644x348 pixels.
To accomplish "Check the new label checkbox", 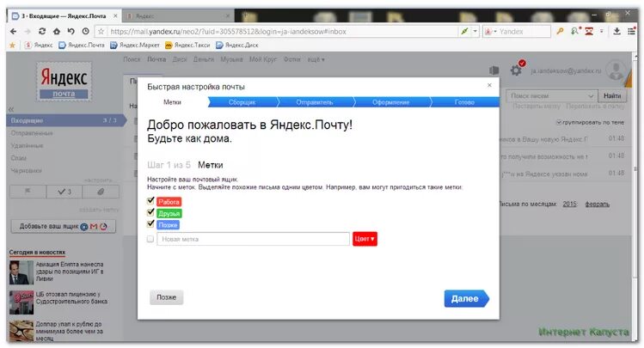I will tap(150, 239).
